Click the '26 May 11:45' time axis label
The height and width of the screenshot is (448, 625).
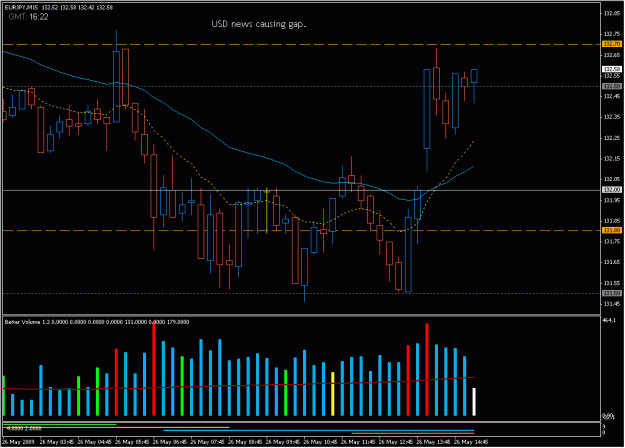click(358, 442)
